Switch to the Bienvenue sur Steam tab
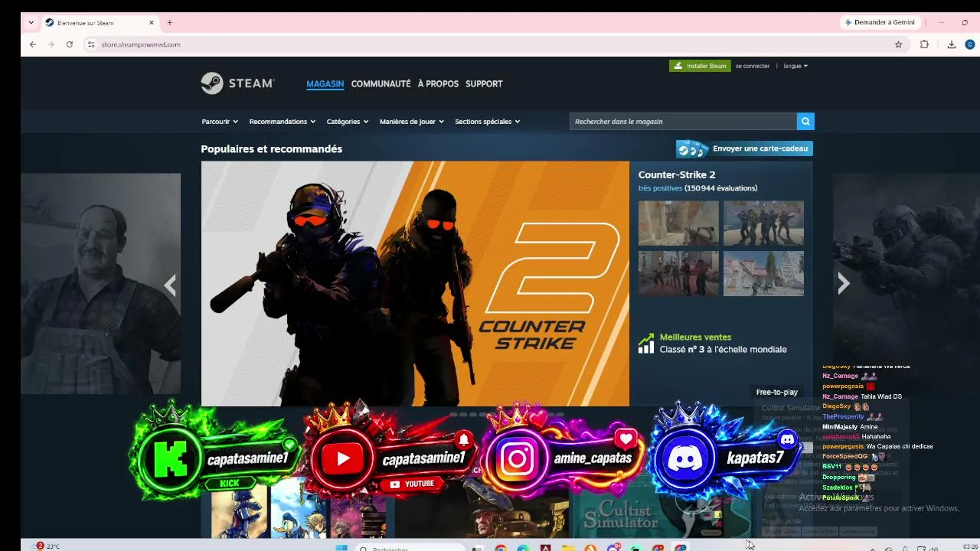The height and width of the screenshot is (551, 980). [x=100, y=22]
